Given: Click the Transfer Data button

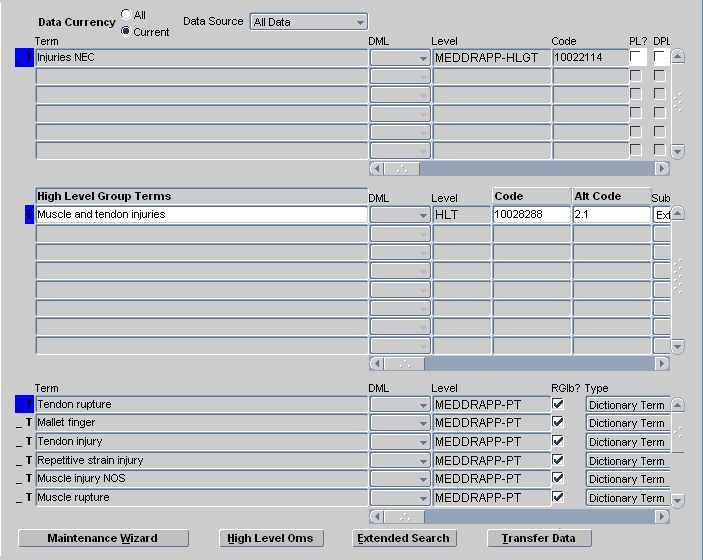Looking at the screenshot, I should [x=539, y=538].
